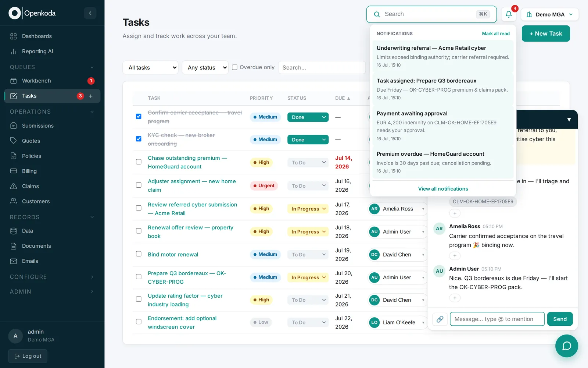Click the Log out button

point(28,356)
